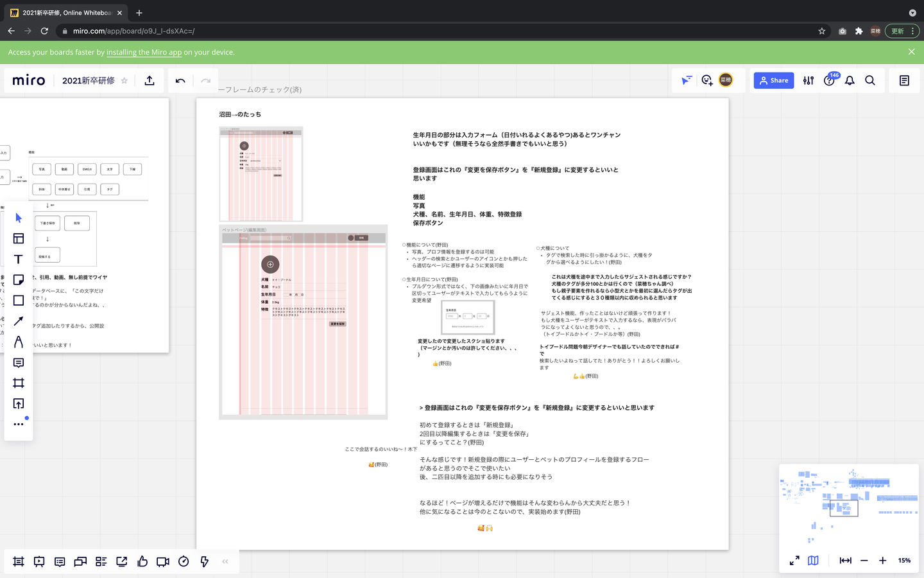Open Help with 146 badge
This screenshot has height=578, width=924.
click(829, 80)
